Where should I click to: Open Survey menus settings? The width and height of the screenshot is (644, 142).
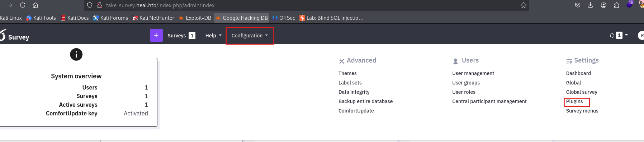pyautogui.click(x=582, y=111)
